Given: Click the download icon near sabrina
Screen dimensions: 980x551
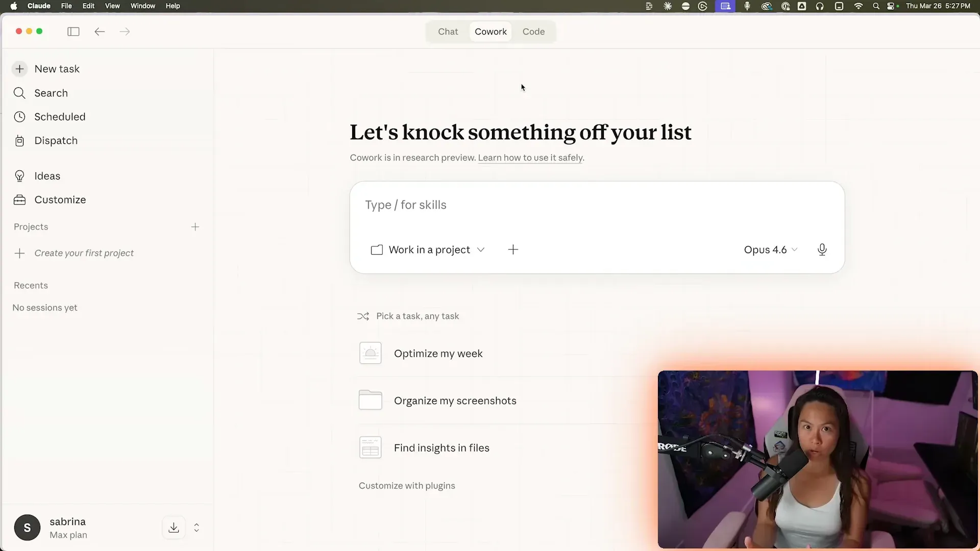Looking at the screenshot, I should tap(174, 528).
